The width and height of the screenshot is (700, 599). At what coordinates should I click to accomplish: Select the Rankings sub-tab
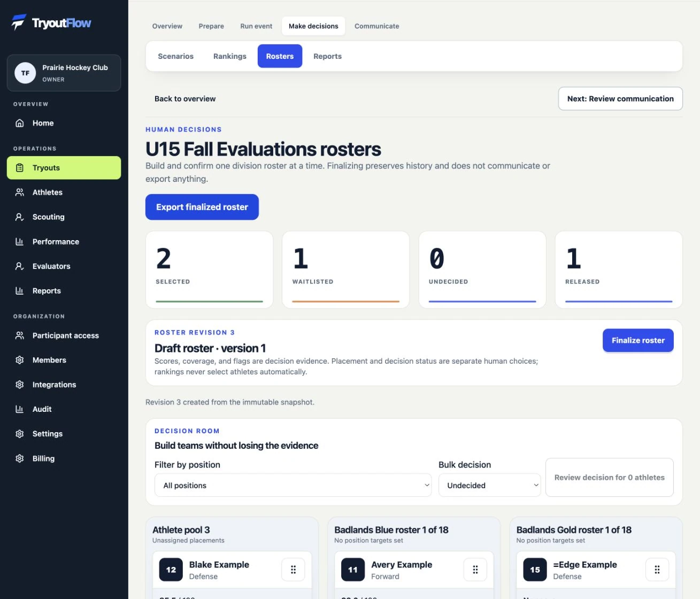point(230,56)
